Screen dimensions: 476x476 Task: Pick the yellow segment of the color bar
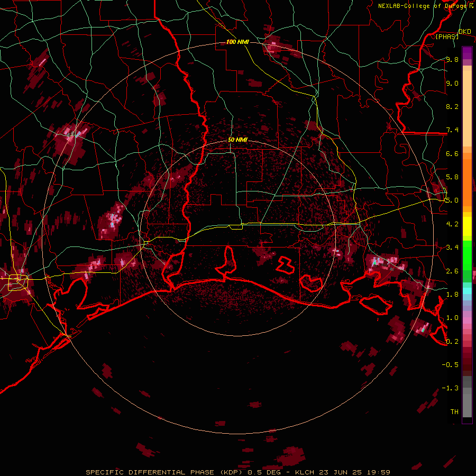pos(467,226)
